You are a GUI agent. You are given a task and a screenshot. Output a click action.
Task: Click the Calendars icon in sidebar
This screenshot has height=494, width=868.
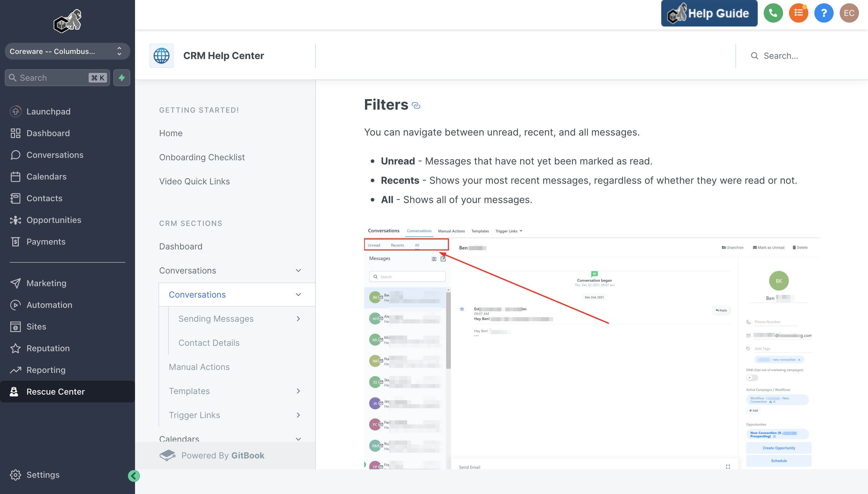15,177
